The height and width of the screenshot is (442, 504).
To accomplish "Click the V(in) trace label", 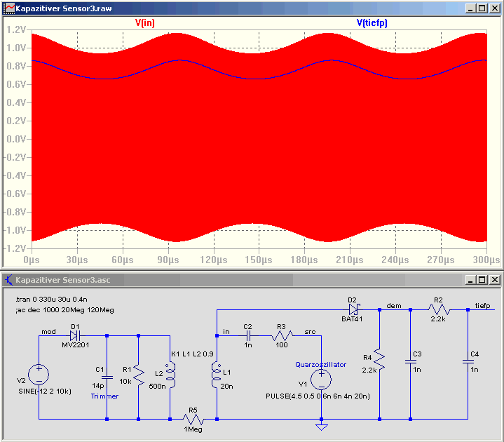I will pos(144,23).
